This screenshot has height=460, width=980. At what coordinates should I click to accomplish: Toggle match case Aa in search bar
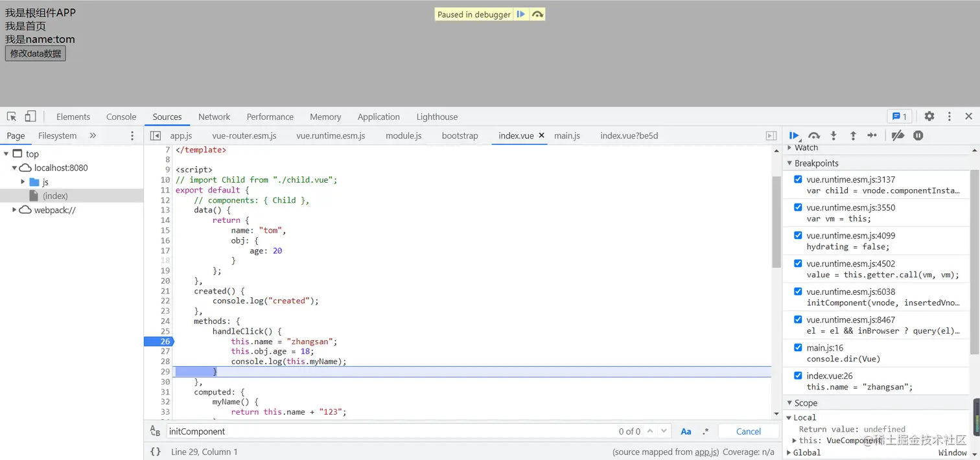pos(686,431)
